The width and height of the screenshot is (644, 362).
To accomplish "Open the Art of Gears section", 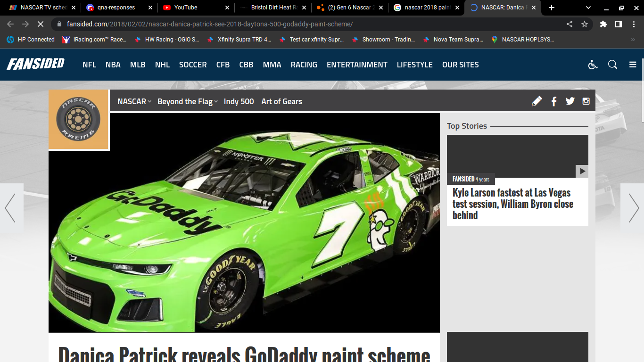I will click(282, 101).
